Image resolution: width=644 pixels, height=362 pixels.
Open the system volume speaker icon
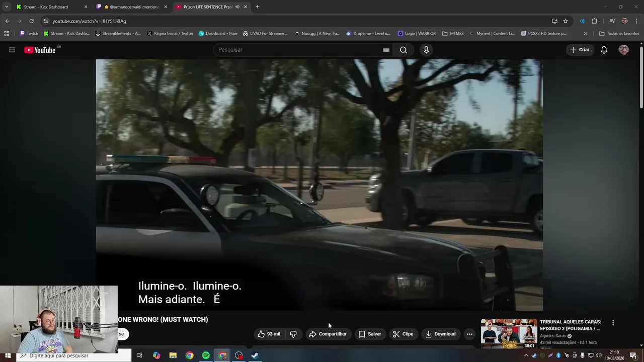[x=599, y=355]
